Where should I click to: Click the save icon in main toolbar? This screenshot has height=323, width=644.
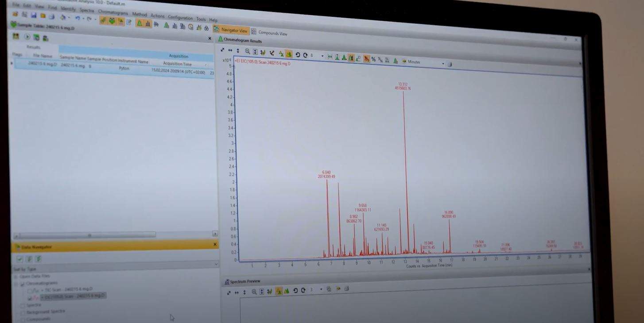tap(34, 15)
